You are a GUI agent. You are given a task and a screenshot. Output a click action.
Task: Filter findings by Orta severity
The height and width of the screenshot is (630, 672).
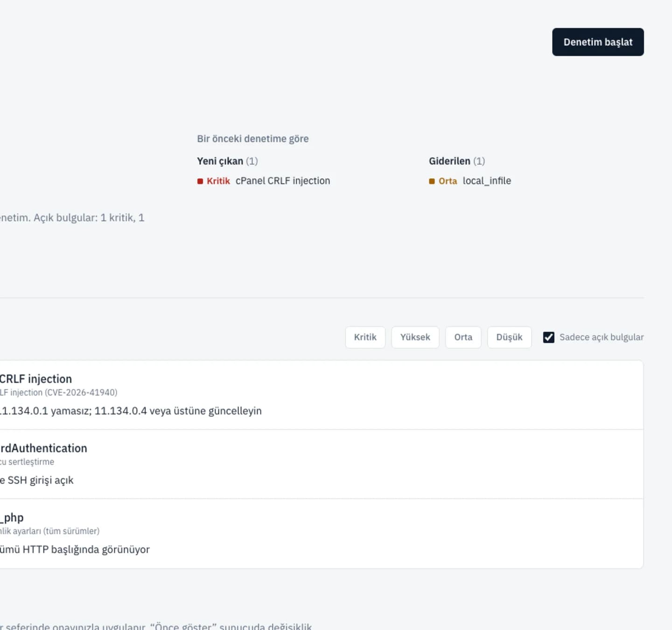pyautogui.click(x=463, y=337)
